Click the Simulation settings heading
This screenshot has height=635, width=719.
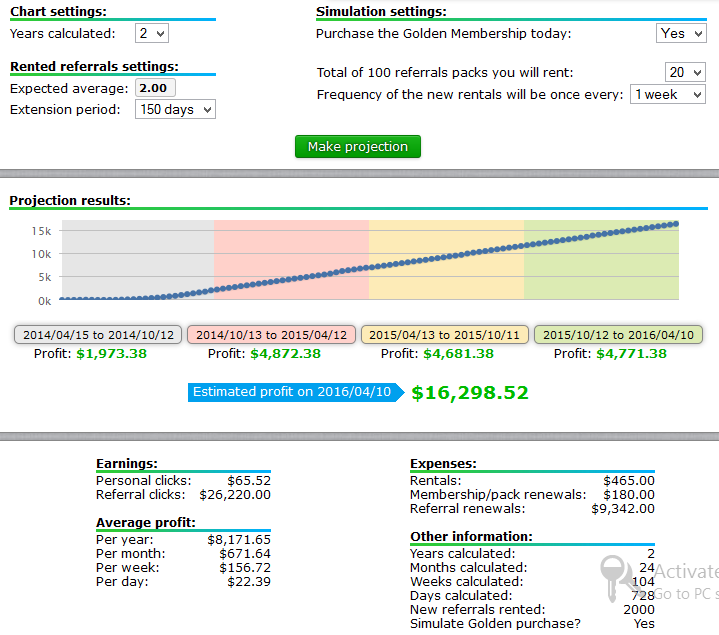point(381,11)
